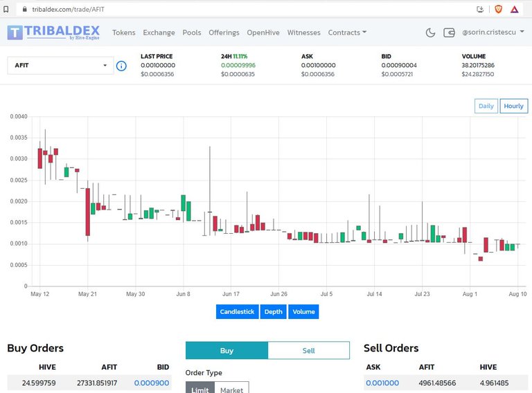Click the 4.961485 HIVE sell order cell
532x393 pixels.
(x=494, y=383)
